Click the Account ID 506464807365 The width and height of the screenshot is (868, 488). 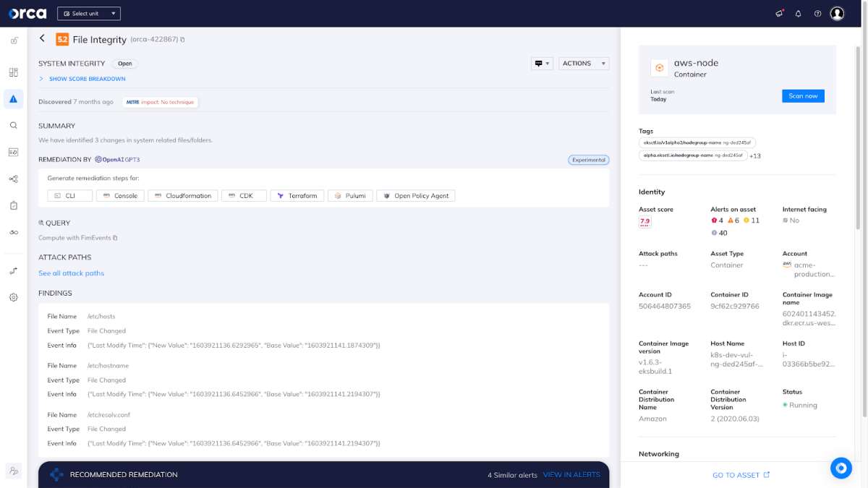665,307
